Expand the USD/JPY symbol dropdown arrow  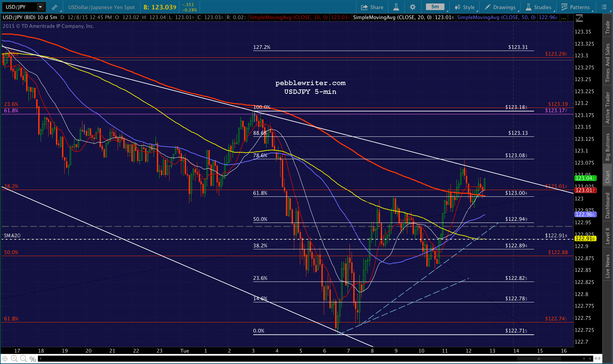[40, 7]
